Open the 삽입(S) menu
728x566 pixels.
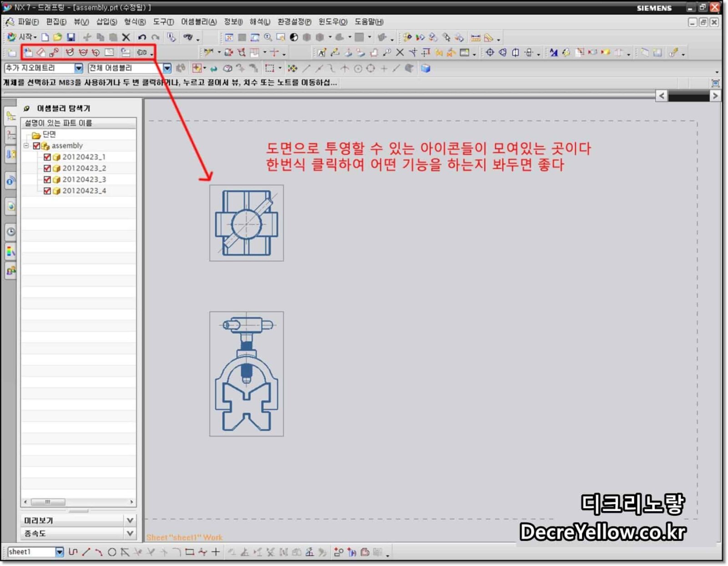click(106, 22)
